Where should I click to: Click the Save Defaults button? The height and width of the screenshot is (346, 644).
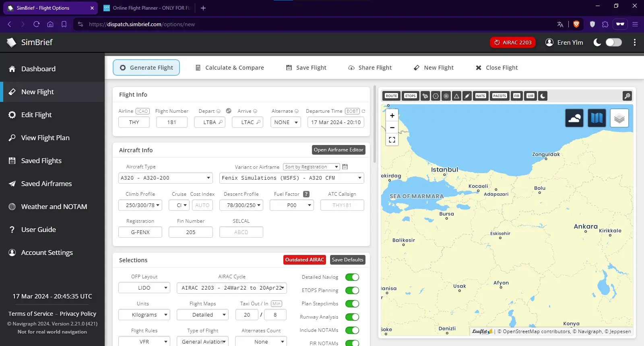[x=348, y=260]
